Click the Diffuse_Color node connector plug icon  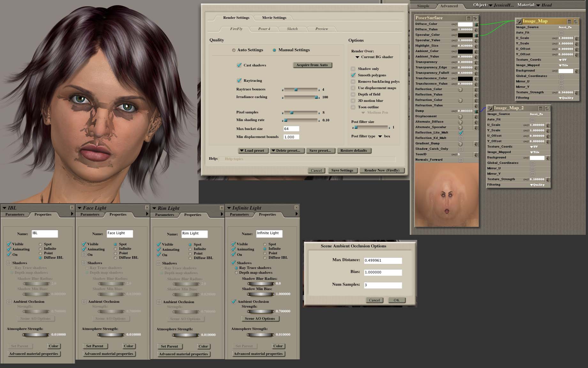click(476, 24)
